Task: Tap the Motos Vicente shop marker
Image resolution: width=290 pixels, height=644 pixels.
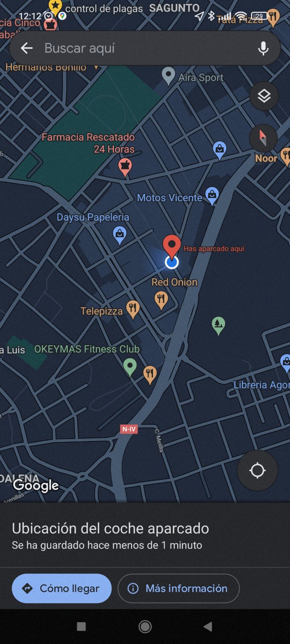Action: point(212,196)
